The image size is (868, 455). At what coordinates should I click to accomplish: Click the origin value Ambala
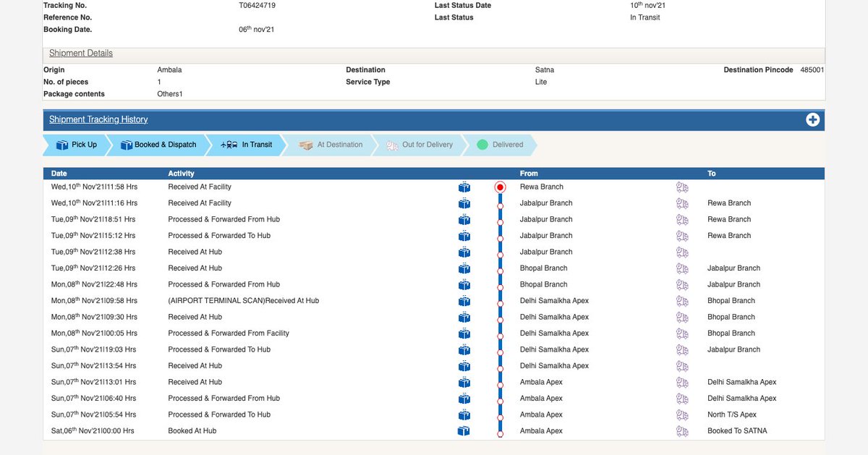point(169,70)
